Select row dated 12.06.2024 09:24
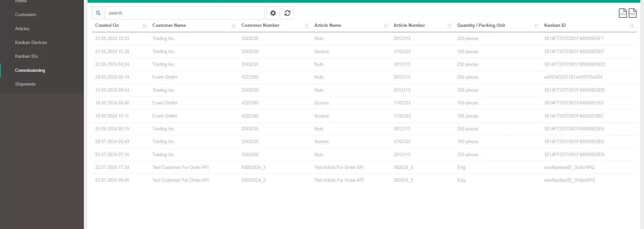This screenshot has width=644, height=229. [364, 90]
